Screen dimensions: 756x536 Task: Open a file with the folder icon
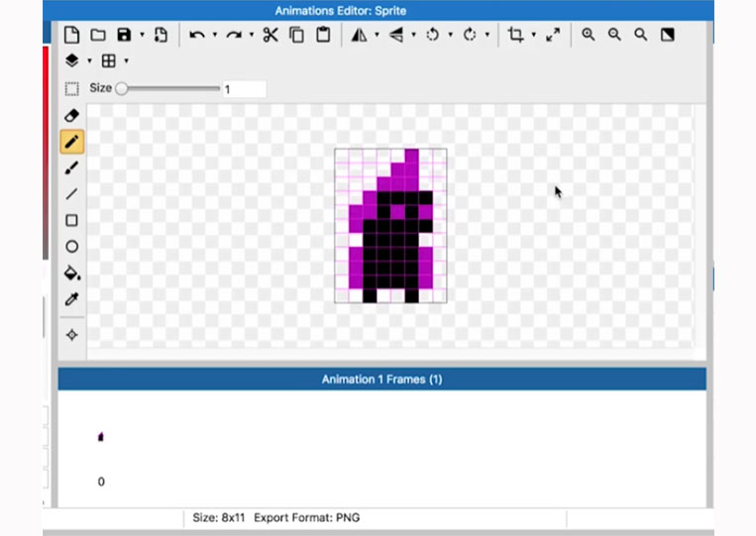[98, 35]
